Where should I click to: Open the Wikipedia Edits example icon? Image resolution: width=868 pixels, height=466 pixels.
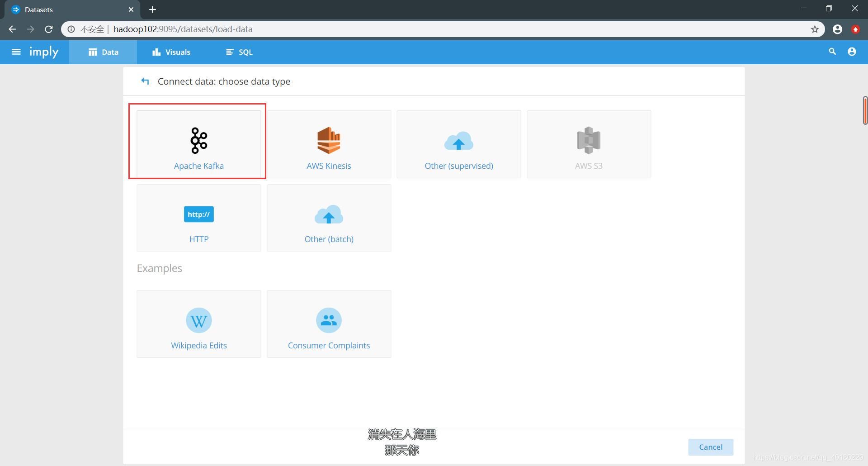pyautogui.click(x=199, y=320)
